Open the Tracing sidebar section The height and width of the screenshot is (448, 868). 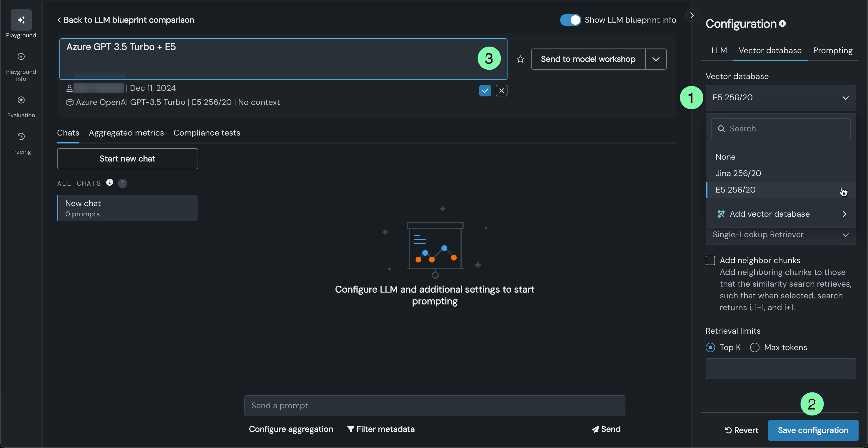click(x=21, y=136)
